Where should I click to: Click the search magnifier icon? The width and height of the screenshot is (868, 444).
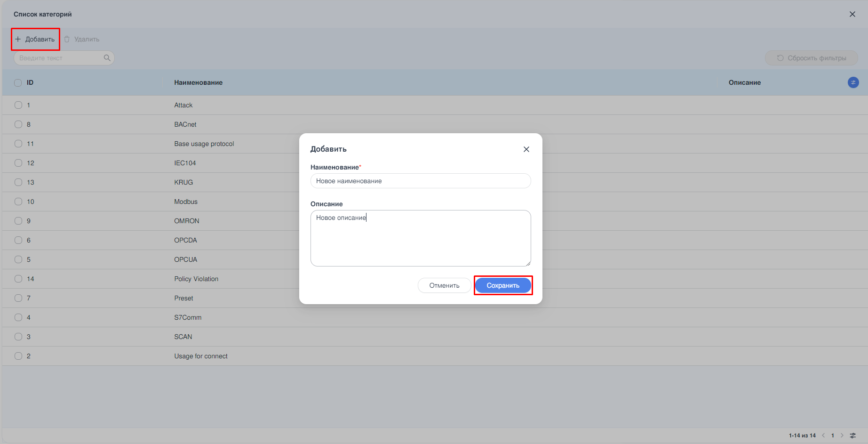click(107, 58)
